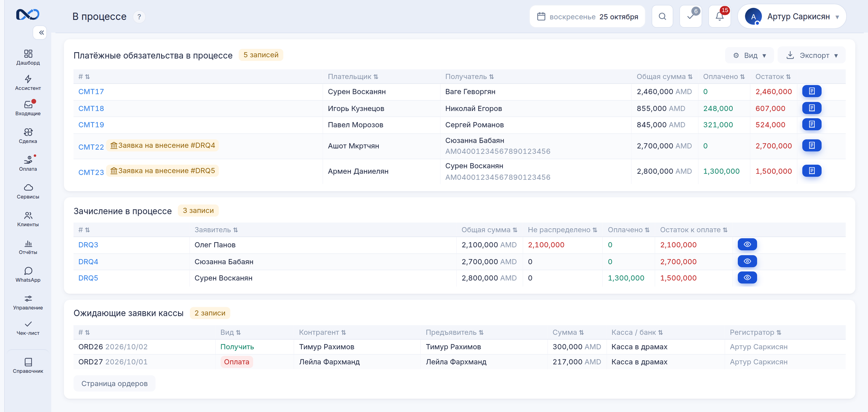Click the infinity logo at top-left
Viewport: 868px width, 412px height.
(x=28, y=15)
